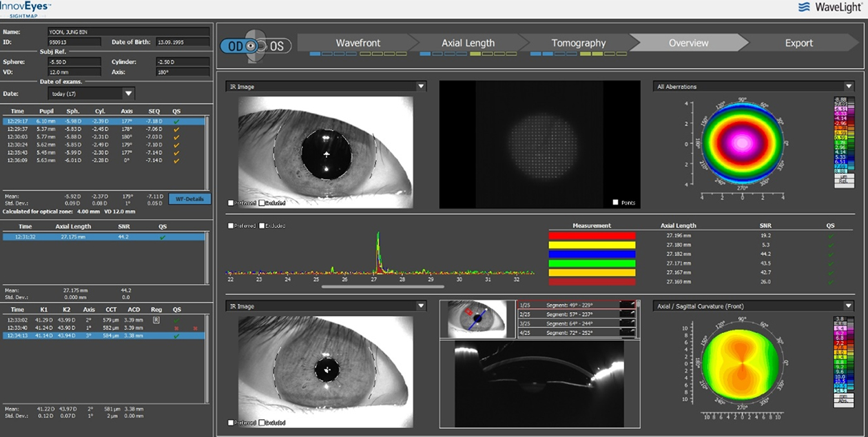Check Preferred under the top IR image
Viewport: 868px width, 437px height.
pyautogui.click(x=231, y=203)
